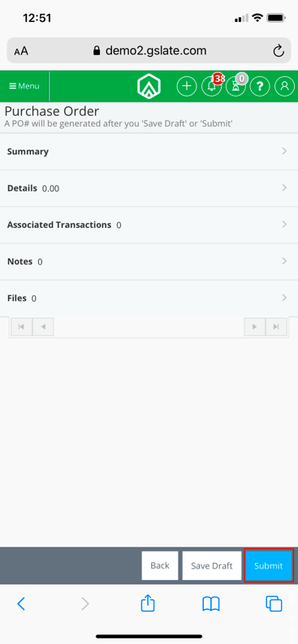Expand the Notes section

149,262
